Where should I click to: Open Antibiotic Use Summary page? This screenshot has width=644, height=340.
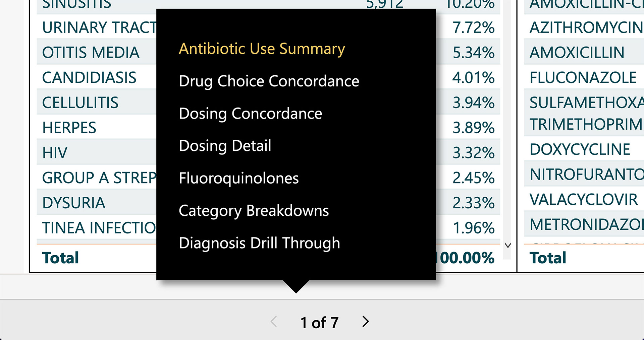[x=262, y=49]
